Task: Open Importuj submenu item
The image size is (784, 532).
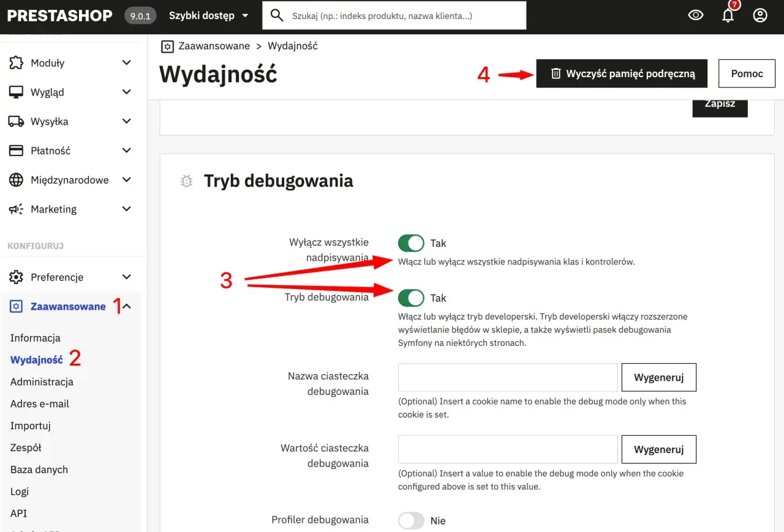Action: 30,426
